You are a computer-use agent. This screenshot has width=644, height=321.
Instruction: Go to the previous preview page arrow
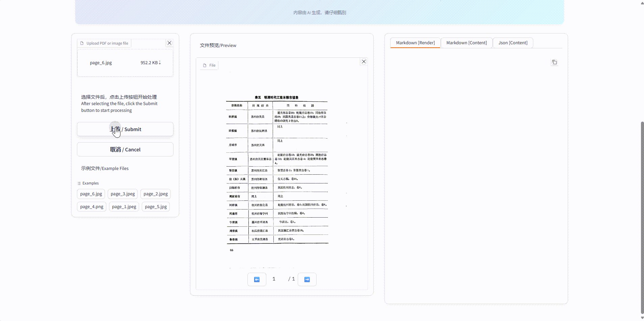pyautogui.click(x=257, y=279)
